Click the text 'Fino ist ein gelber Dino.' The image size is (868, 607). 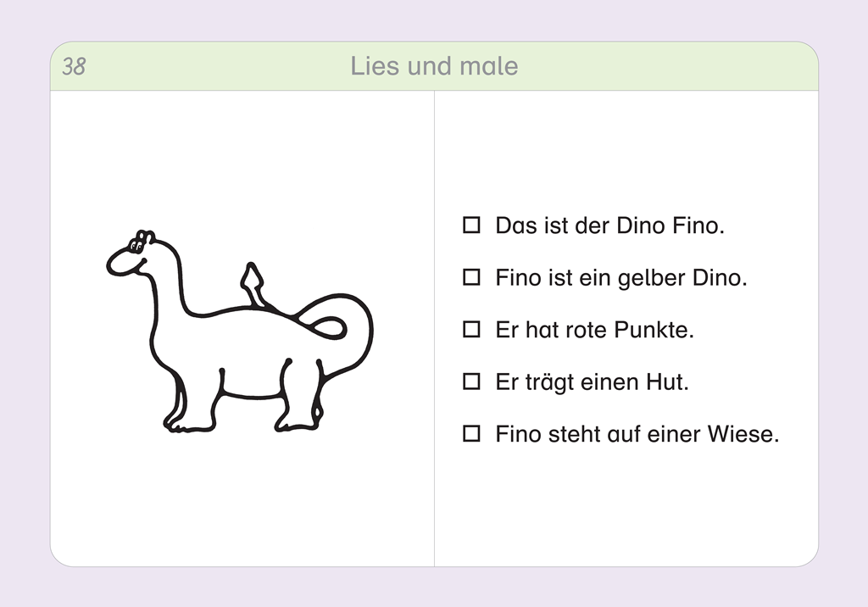[x=621, y=278]
